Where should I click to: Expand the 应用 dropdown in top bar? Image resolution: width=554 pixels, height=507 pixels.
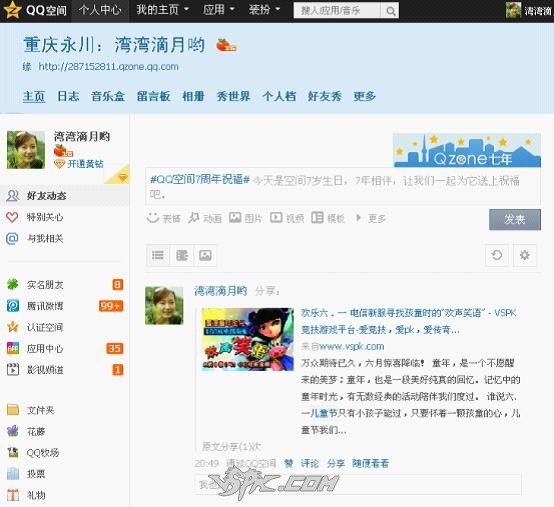pyautogui.click(x=219, y=10)
